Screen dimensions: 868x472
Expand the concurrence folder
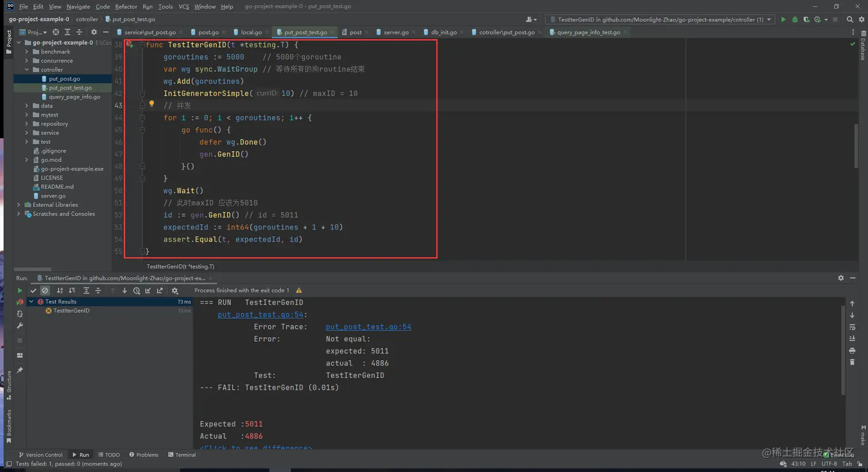[27, 60]
